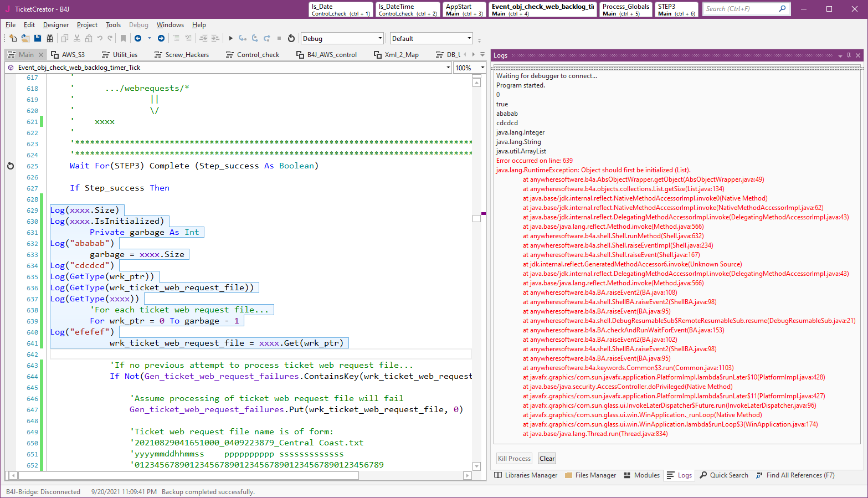Expand the Default build configuration dropdown

point(431,38)
